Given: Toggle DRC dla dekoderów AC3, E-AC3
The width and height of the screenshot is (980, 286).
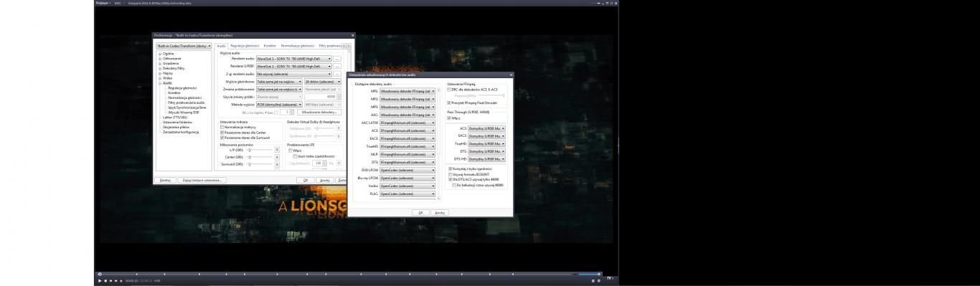Looking at the screenshot, I should point(450,89).
